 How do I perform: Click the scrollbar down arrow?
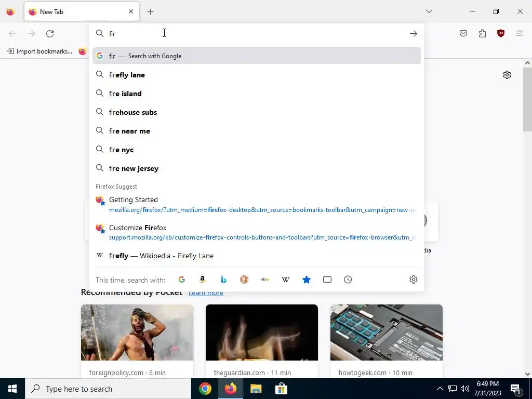pyautogui.click(x=527, y=374)
